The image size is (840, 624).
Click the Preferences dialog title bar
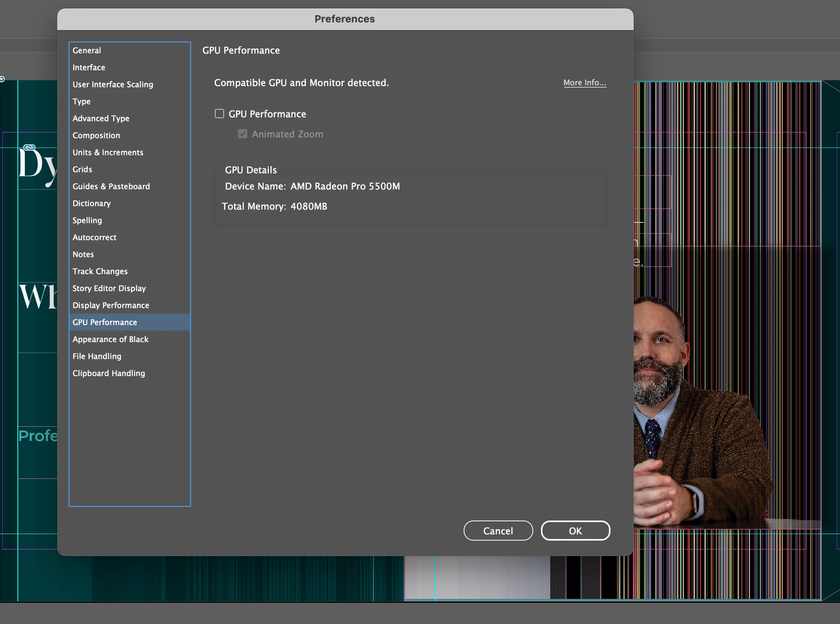[x=345, y=19]
